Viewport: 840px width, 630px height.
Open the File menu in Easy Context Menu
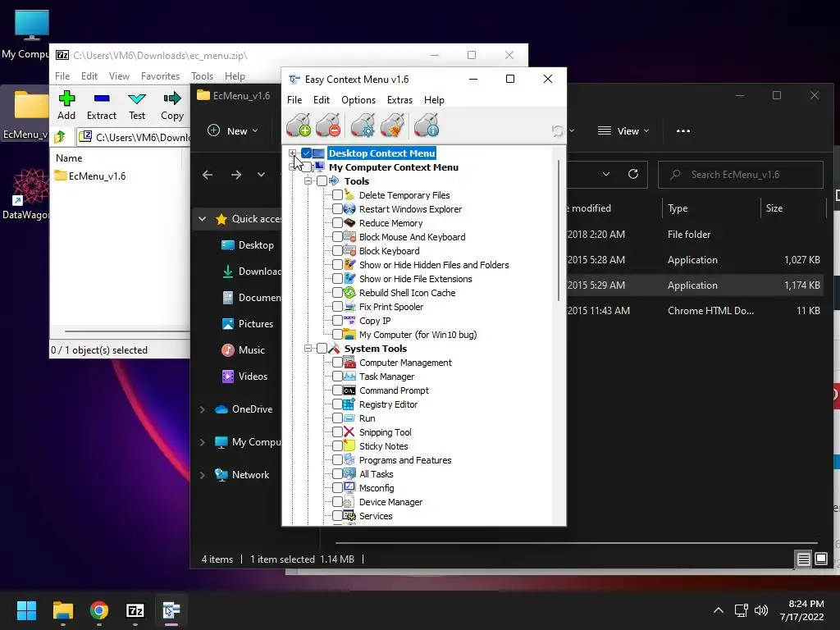point(294,100)
